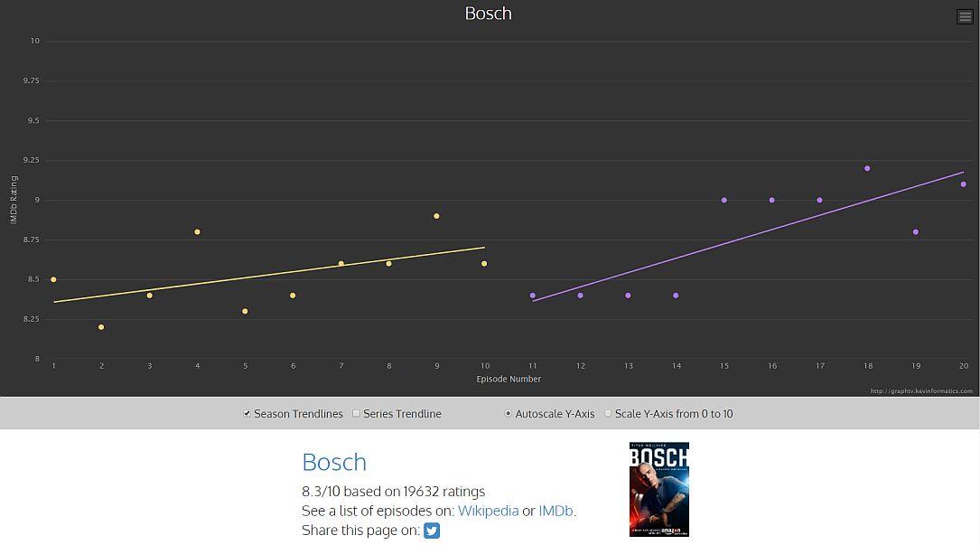
Task: Click the episode 4 yellow data point
Action: (x=197, y=232)
